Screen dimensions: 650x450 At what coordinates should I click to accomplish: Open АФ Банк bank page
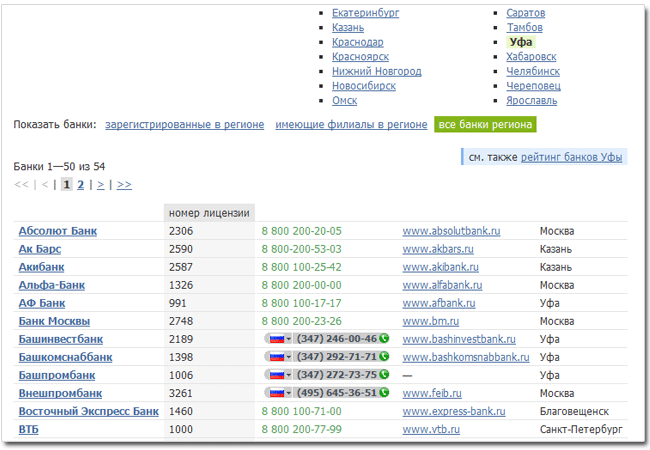[x=42, y=303]
